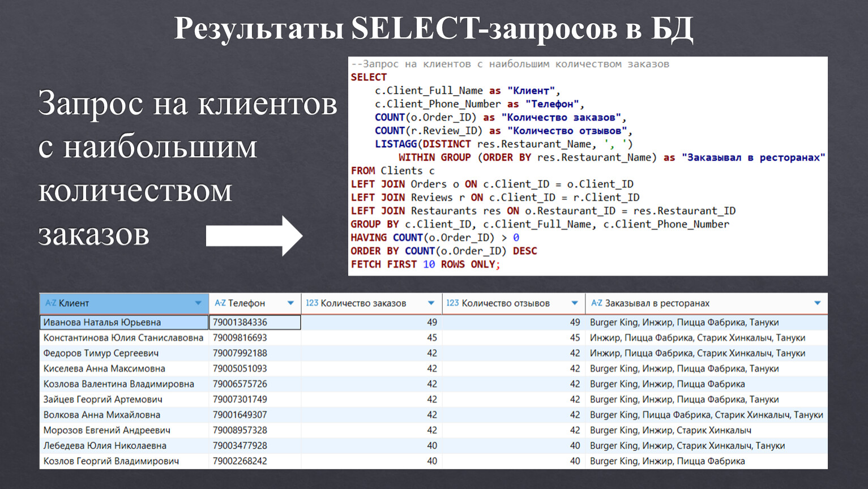
Task: Click the 123 icon beside Количество заказов
Action: pos(312,303)
